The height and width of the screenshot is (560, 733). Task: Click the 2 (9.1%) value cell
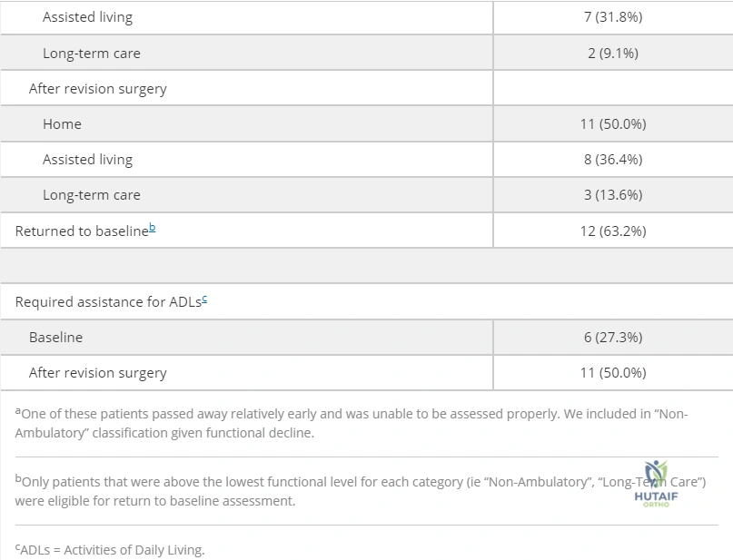click(x=613, y=54)
